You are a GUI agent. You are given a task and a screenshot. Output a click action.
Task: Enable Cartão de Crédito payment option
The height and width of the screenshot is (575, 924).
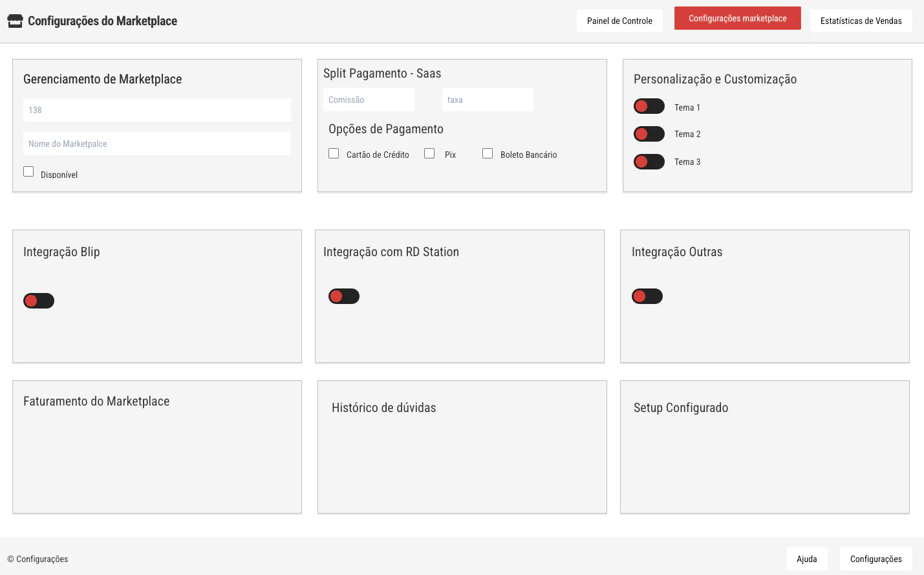pyautogui.click(x=334, y=153)
